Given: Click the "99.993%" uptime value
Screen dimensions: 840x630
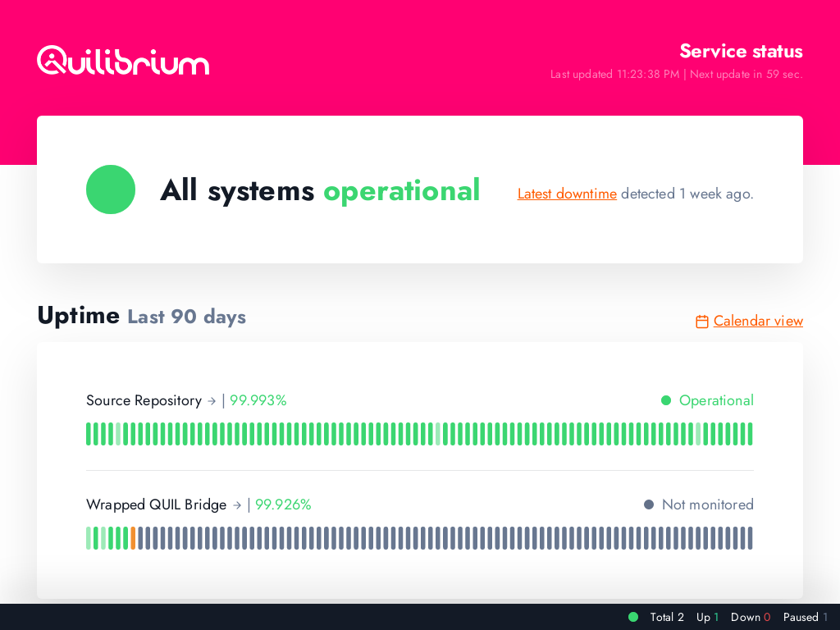Looking at the screenshot, I should tap(258, 400).
